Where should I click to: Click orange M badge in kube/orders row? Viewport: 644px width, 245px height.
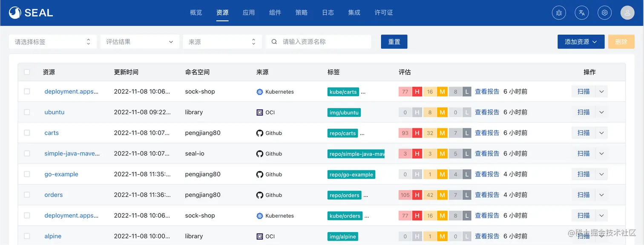click(x=443, y=216)
